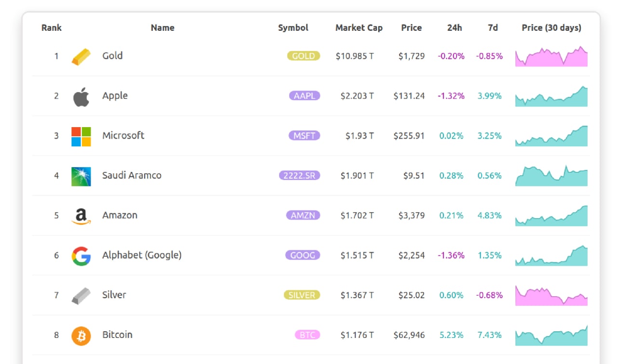The width and height of the screenshot is (617, 364).
Task: Click the MSFT symbol badge
Action: tap(305, 136)
